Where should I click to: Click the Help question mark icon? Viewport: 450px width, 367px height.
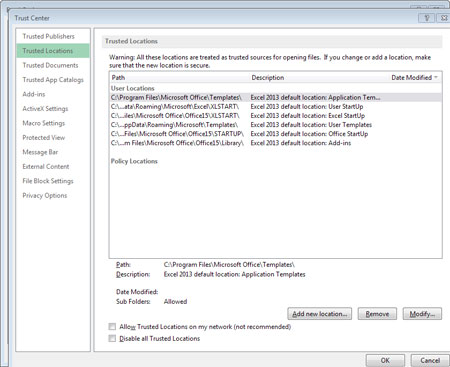point(426,18)
